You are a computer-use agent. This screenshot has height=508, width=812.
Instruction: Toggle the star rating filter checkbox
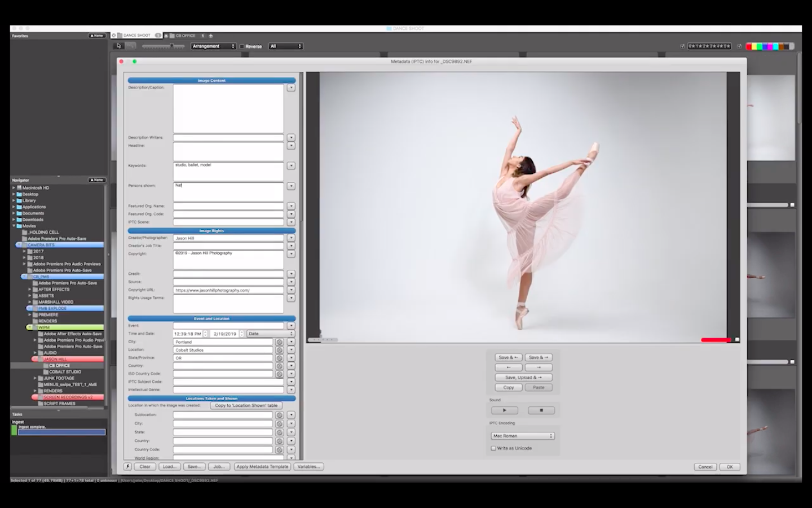682,46
